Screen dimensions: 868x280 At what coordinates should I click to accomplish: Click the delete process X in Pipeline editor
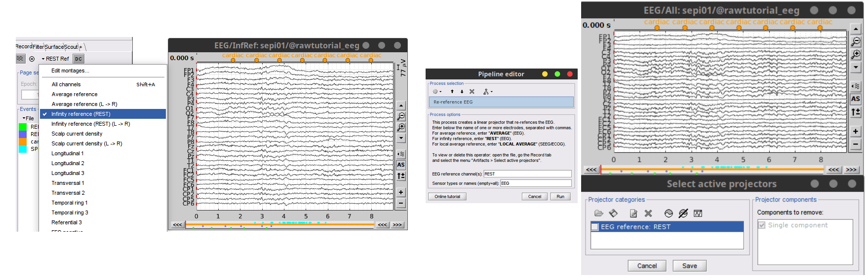tap(472, 92)
